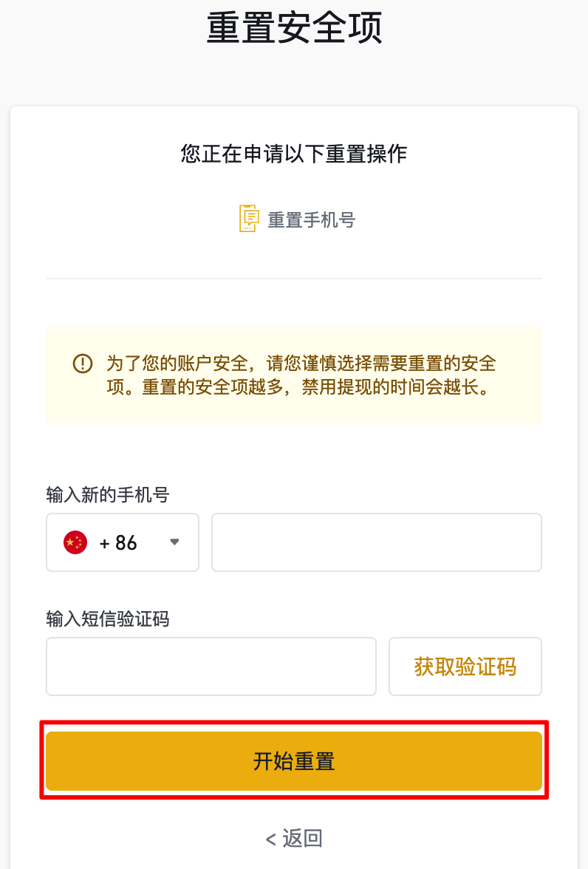588x869 pixels.
Task: Click the +86 code text
Action: coord(118,542)
